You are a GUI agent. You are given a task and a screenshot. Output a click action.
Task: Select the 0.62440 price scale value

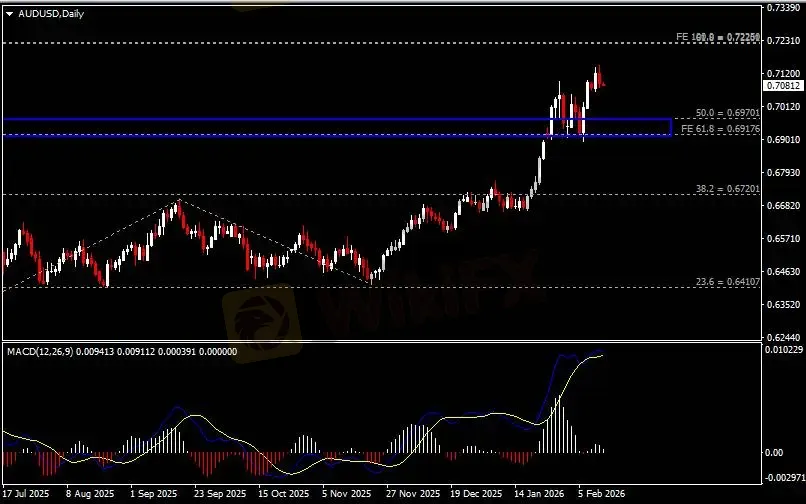point(784,337)
